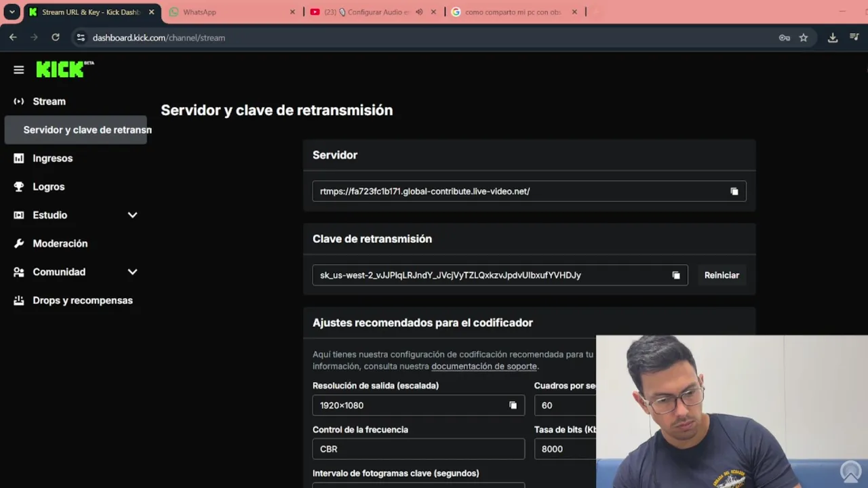868x488 pixels.
Task: Copy the Servidor URL with copy icon
Action: coord(734,191)
